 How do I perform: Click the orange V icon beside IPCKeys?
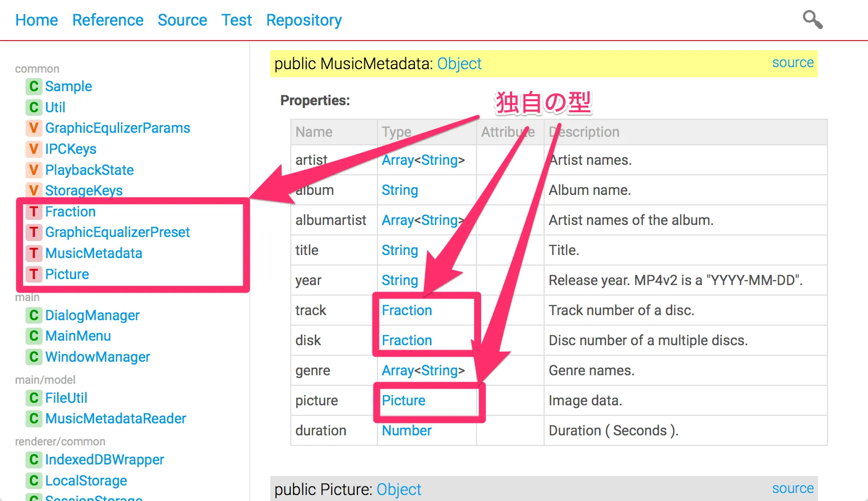point(34,149)
